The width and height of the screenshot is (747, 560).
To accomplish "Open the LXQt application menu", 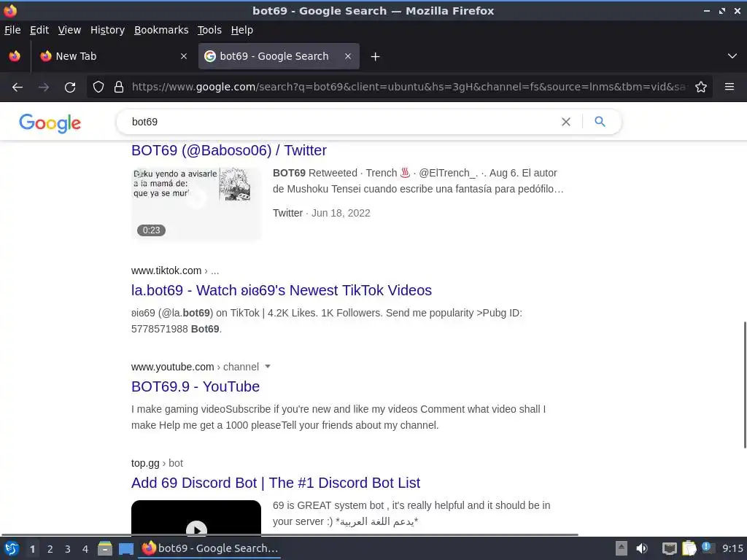I will (x=12, y=548).
